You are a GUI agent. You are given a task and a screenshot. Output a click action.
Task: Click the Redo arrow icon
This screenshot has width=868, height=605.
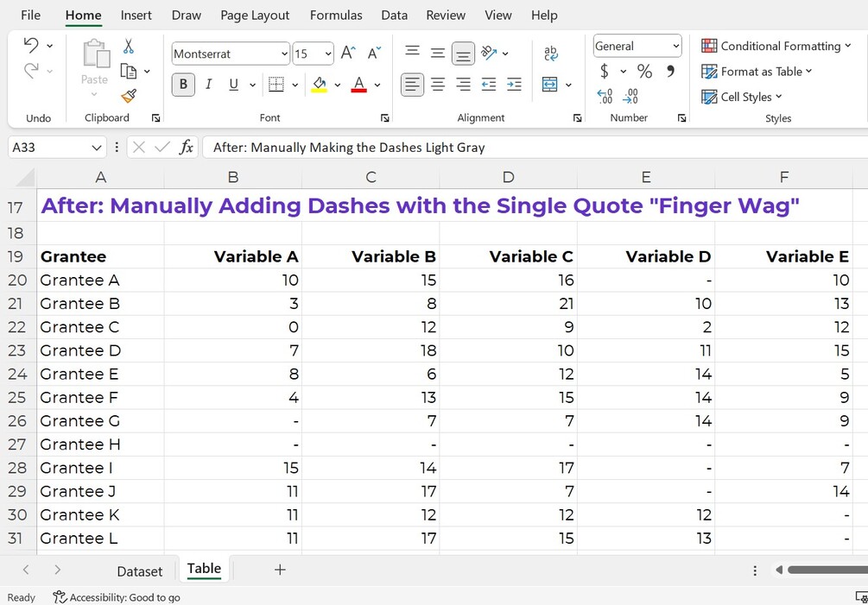(x=31, y=70)
